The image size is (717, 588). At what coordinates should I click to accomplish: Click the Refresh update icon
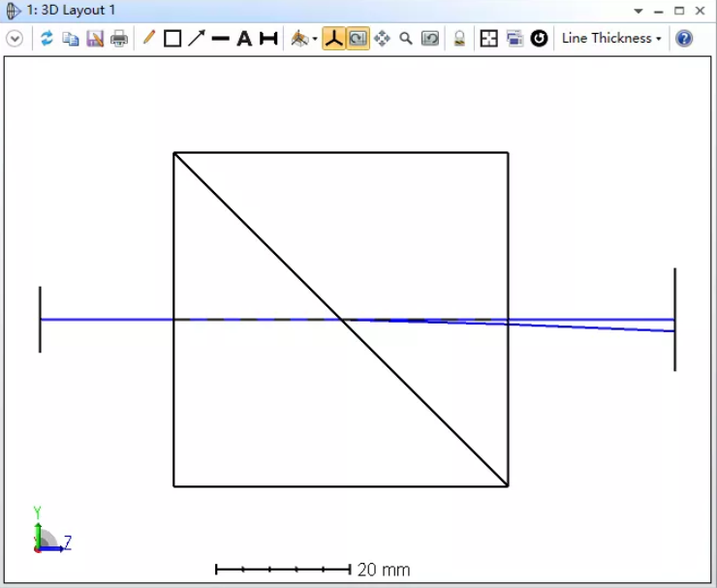47,39
